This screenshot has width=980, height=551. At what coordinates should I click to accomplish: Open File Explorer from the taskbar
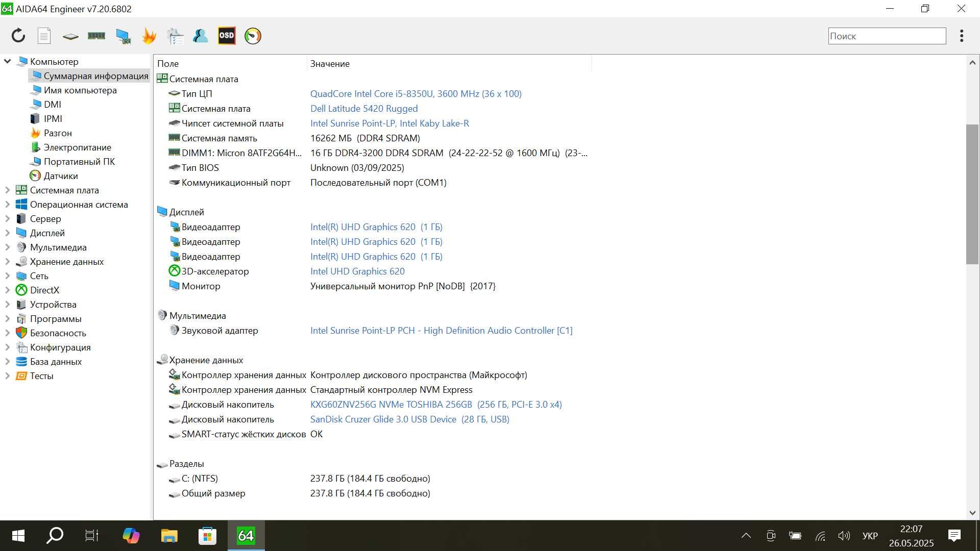click(x=169, y=536)
